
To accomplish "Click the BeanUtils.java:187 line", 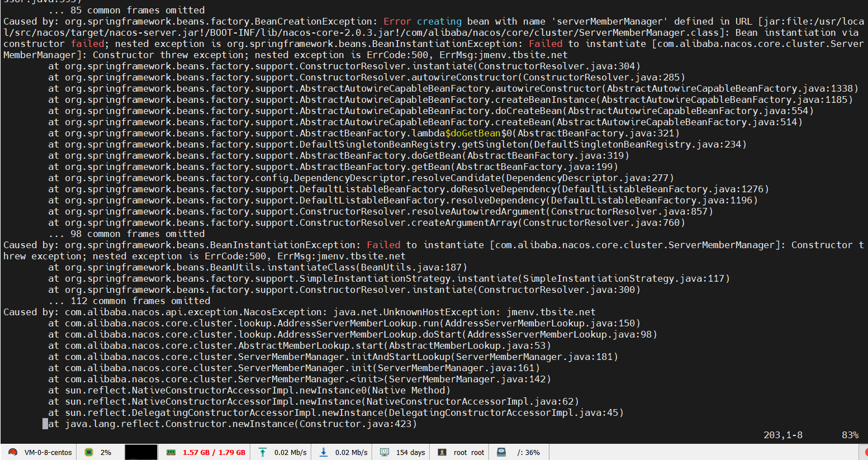I will pyautogui.click(x=258, y=267).
